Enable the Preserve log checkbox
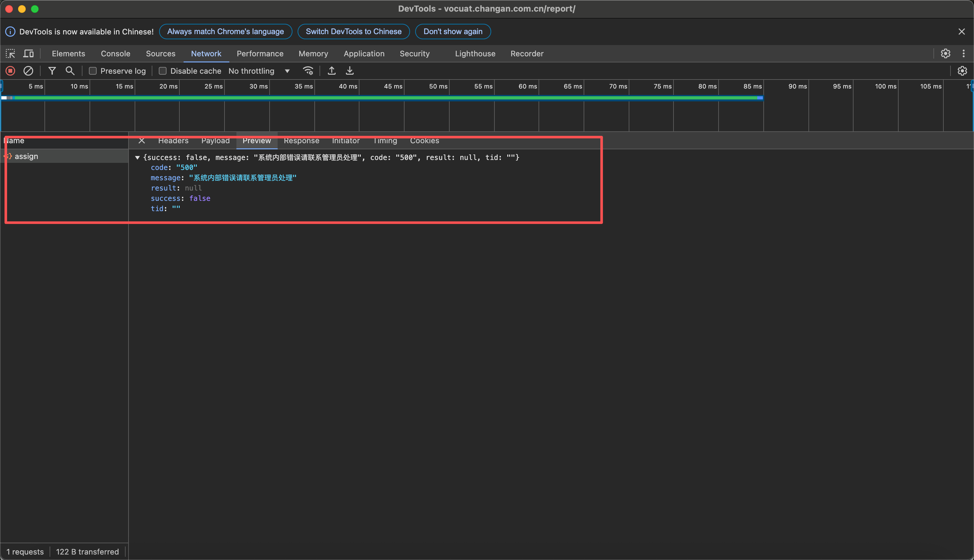 coord(93,71)
